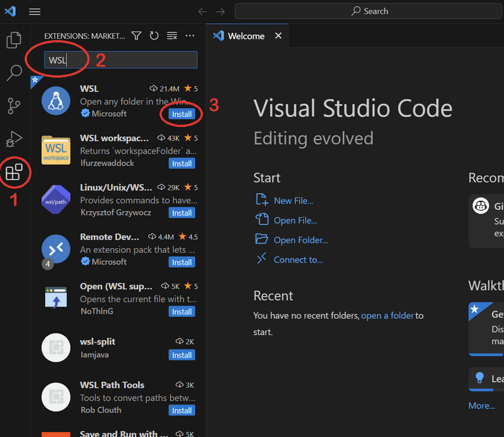Install the Remote Development extension pack

[x=182, y=263]
